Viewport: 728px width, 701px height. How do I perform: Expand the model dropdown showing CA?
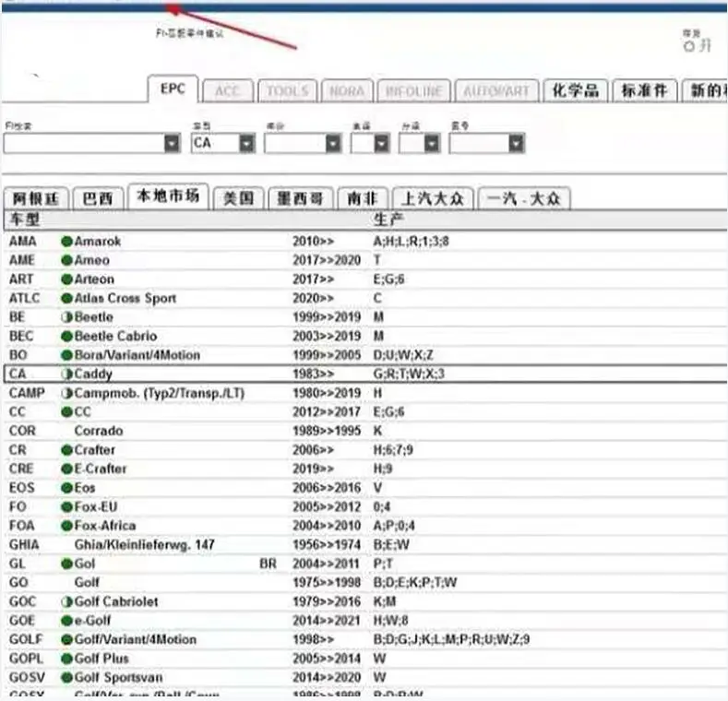pyautogui.click(x=246, y=143)
